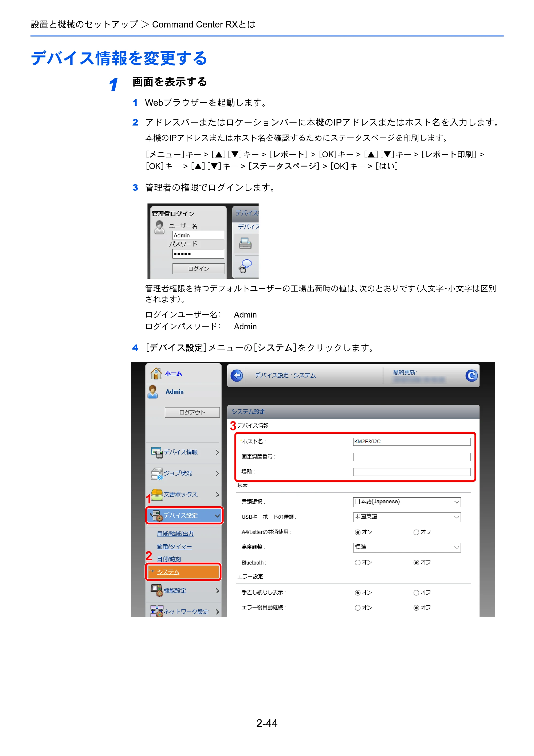
Task: Select オン for Bluetooth
Action: tap(358, 563)
